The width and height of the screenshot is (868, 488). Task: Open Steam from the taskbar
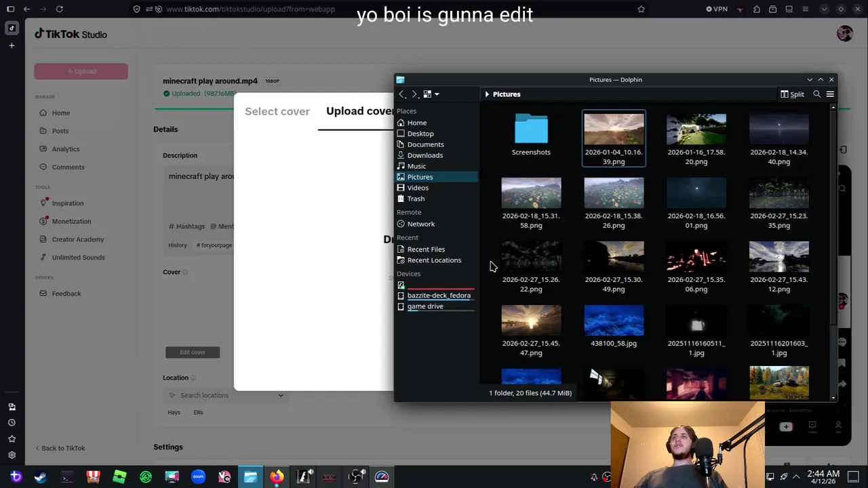41,477
